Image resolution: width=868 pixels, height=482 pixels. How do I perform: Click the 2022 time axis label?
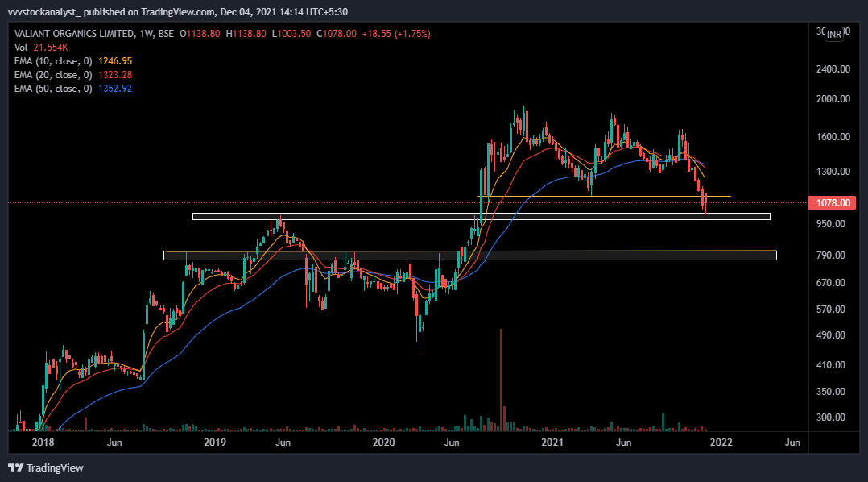[721, 443]
